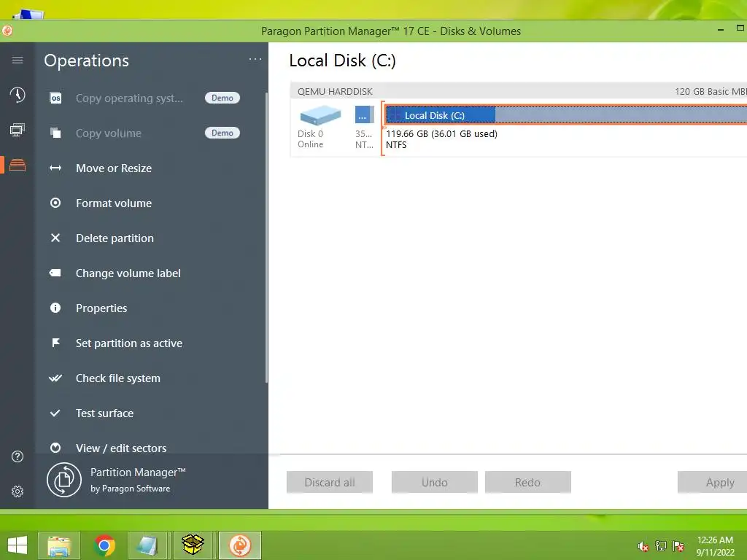Click the Disk 0 hard drive icon
Image resolution: width=747 pixels, height=560 pixels.
coord(320,114)
